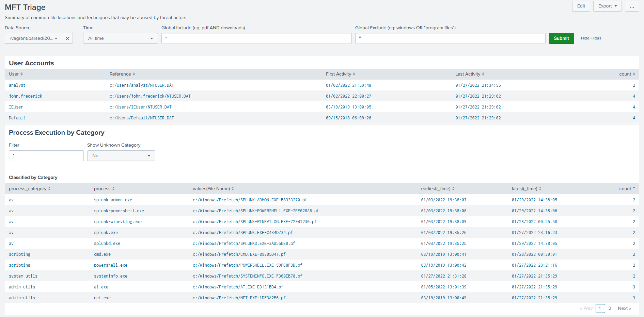Click Next to view more results

(625, 308)
